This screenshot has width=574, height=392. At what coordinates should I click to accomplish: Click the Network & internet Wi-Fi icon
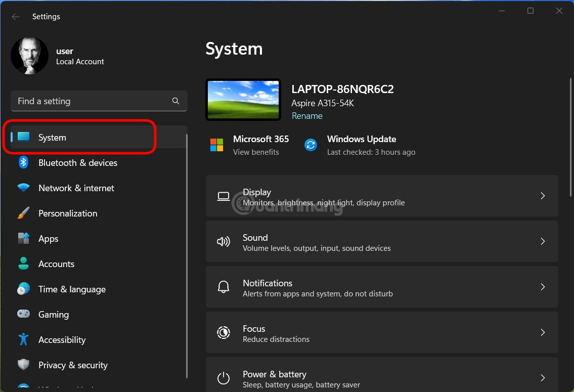[23, 188]
